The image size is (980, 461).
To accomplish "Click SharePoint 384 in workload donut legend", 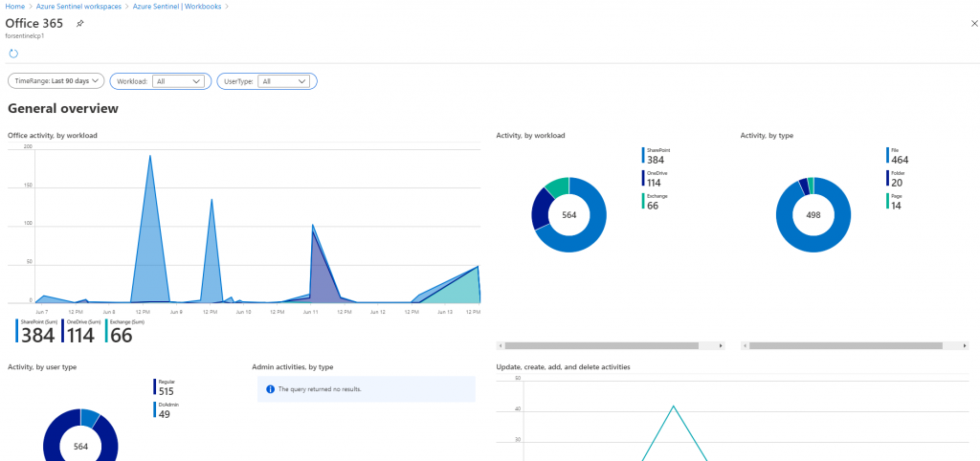I will [657, 156].
